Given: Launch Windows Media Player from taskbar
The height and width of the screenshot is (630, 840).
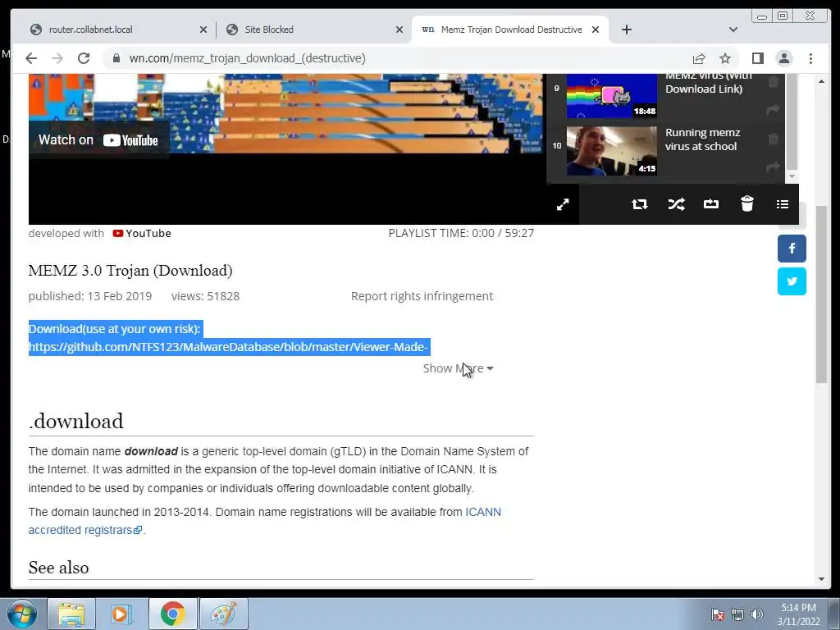Looking at the screenshot, I should click(121, 614).
